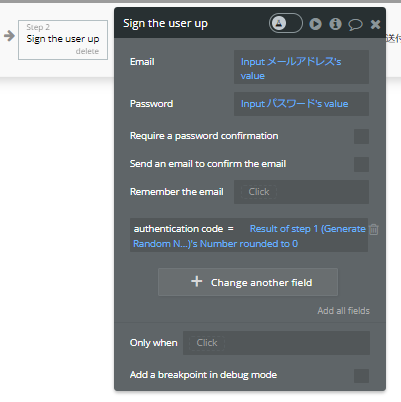Click the comment bubble icon

(x=355, y=24)
